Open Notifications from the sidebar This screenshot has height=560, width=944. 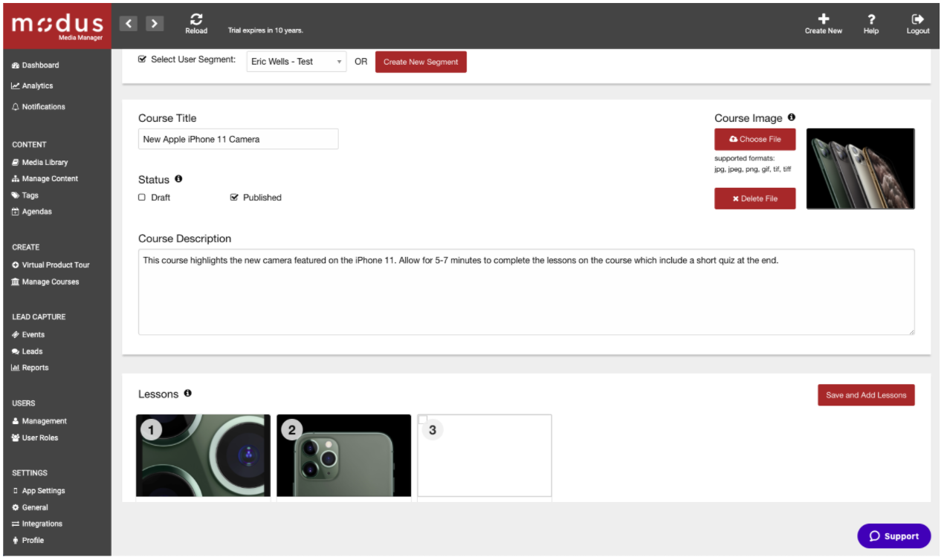coord(43,106)
